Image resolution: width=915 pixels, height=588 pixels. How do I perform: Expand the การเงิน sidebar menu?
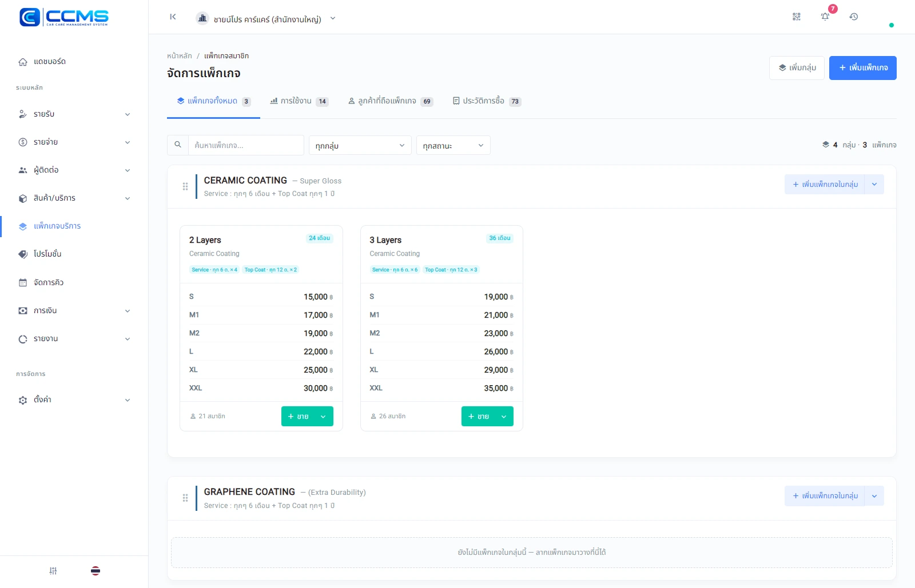click(74, 311)
